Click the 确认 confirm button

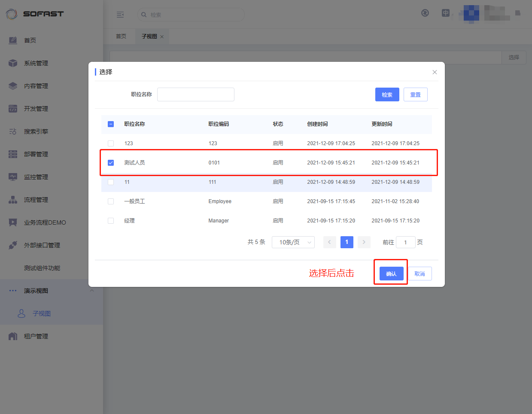point(391,274)
